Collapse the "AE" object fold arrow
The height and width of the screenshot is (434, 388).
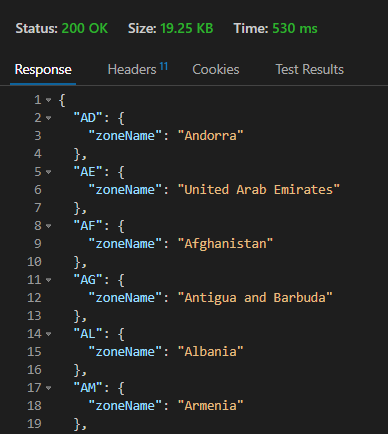pos(49,172)
